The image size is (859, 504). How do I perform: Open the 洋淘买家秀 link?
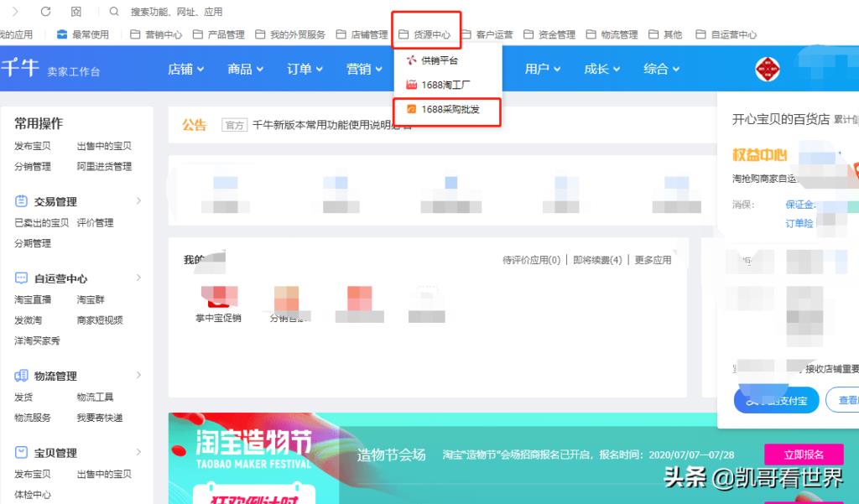click(x=37, y=340)
